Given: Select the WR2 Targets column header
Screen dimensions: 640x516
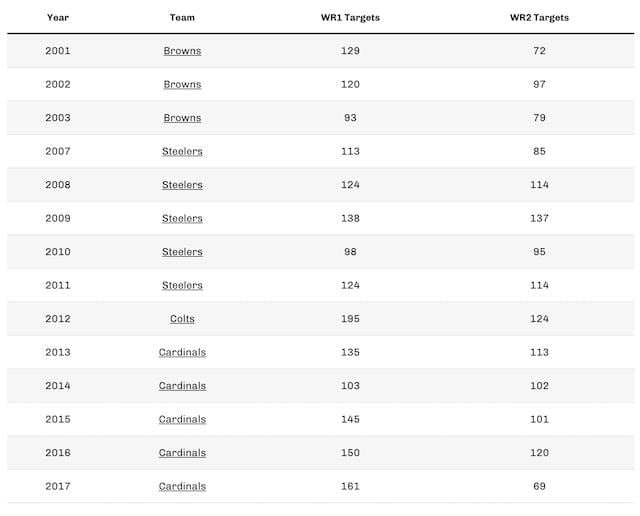Looking at the screenshot, I should 539,18.
